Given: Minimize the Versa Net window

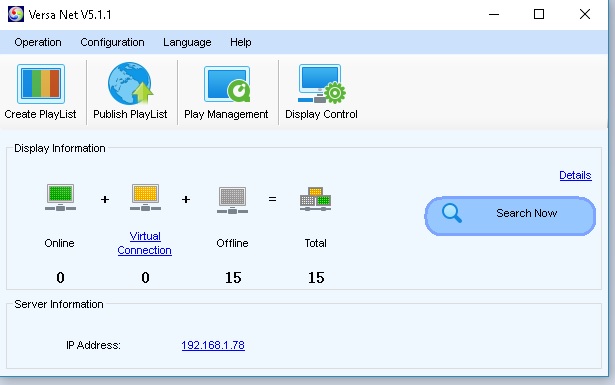Looking at the screenshot, I should [494, 15].
